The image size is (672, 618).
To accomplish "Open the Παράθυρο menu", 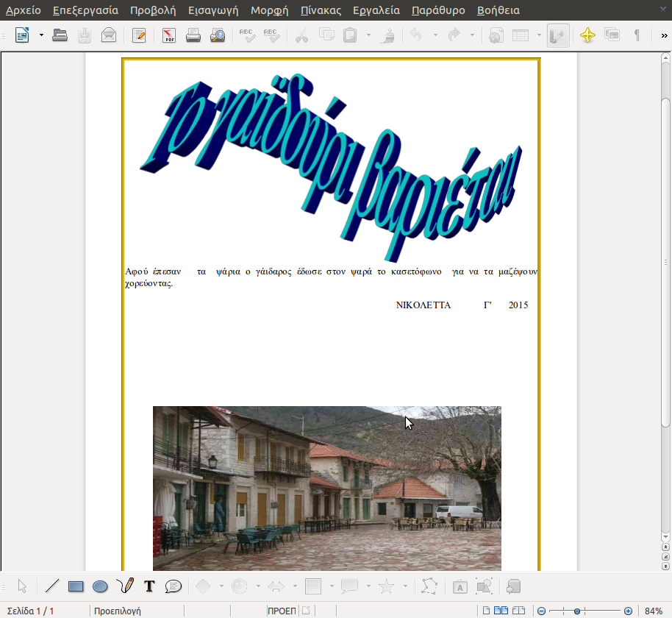I will (x=438, y=10).
